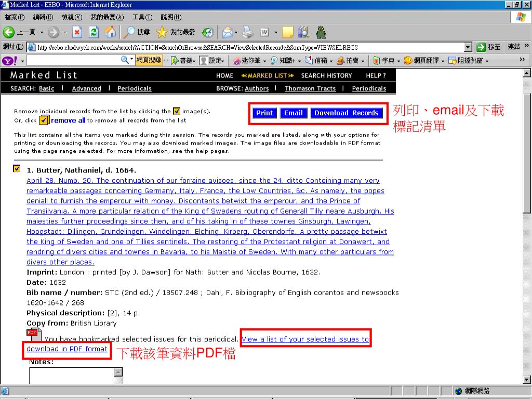
Task: Open the 檔案(F) menu
Action: point(15,17)
